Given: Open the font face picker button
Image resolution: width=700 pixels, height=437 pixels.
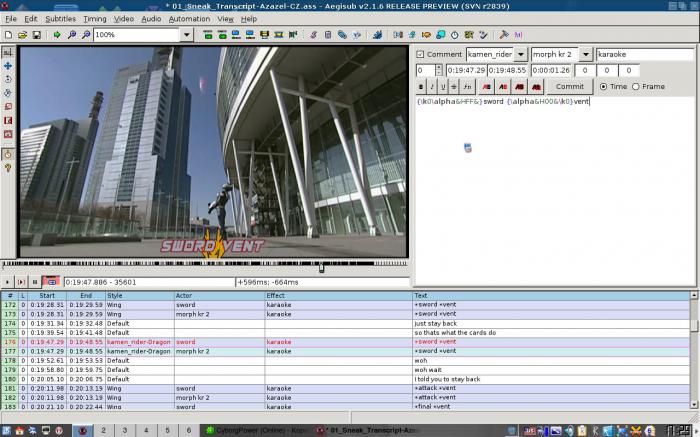Looking at the screenshot, I should coord(467,87).
